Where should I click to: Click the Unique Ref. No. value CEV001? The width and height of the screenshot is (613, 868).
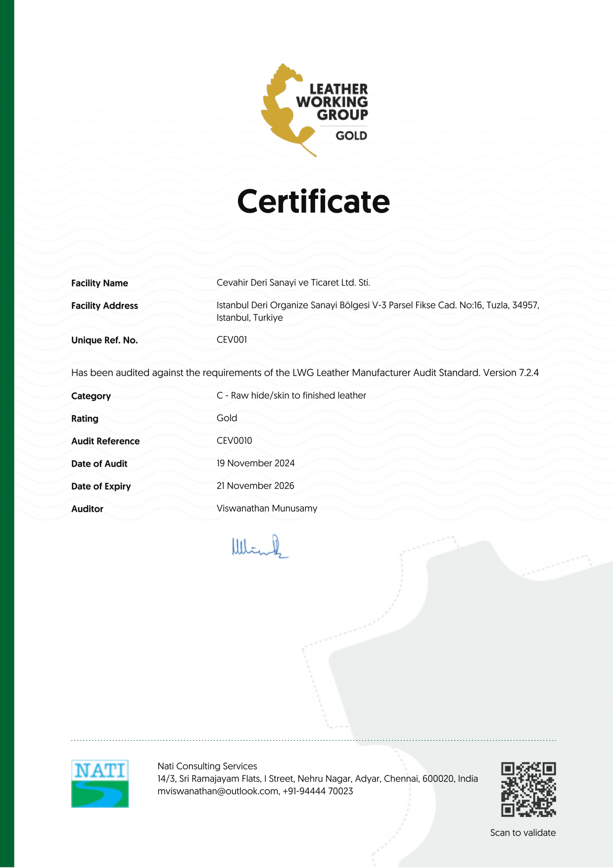(232, 339)
